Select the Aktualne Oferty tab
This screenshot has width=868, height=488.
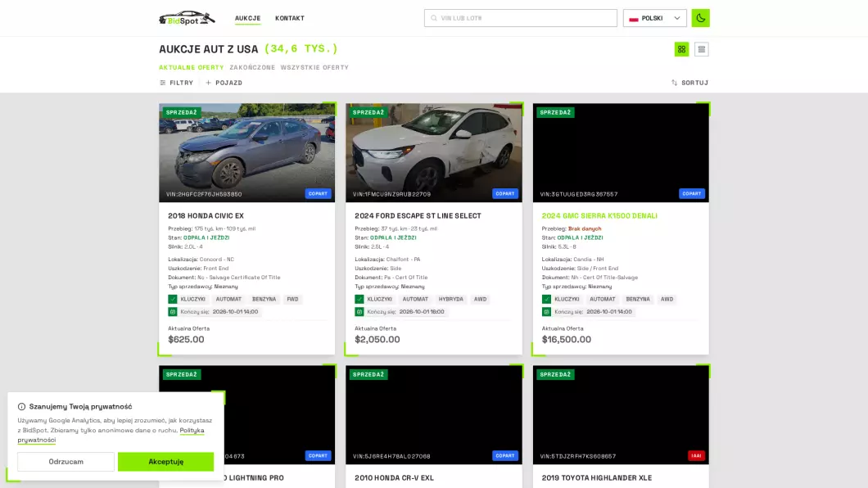pyautogui.click(x=192, y=67)
